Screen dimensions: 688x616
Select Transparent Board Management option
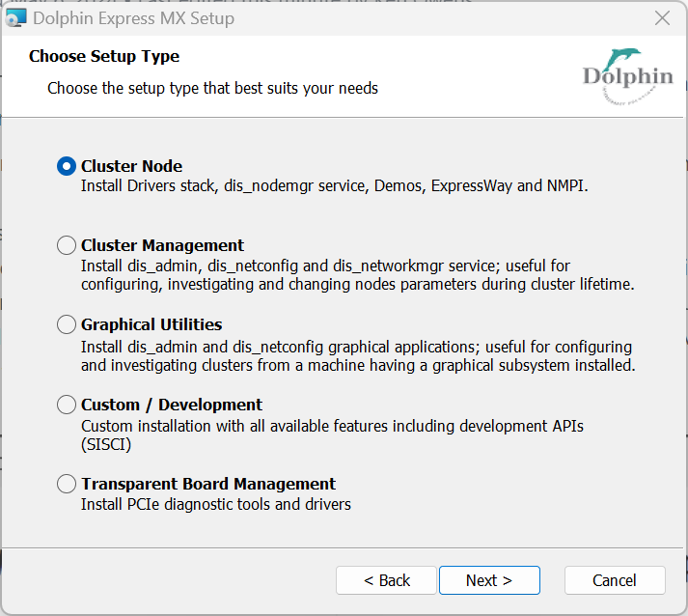(67, 484)
